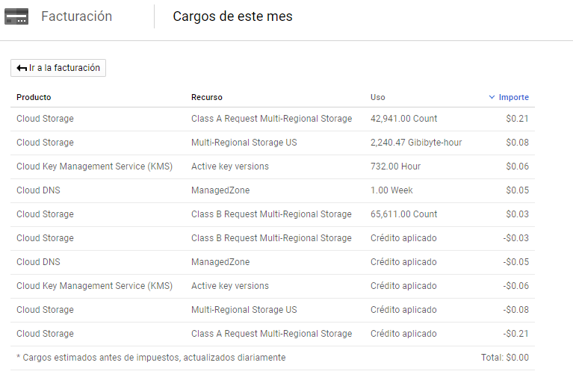Click the Facturación credit card icon
Image resolution: width=573 pixels, height=392 pixels.
pos(16,16)
